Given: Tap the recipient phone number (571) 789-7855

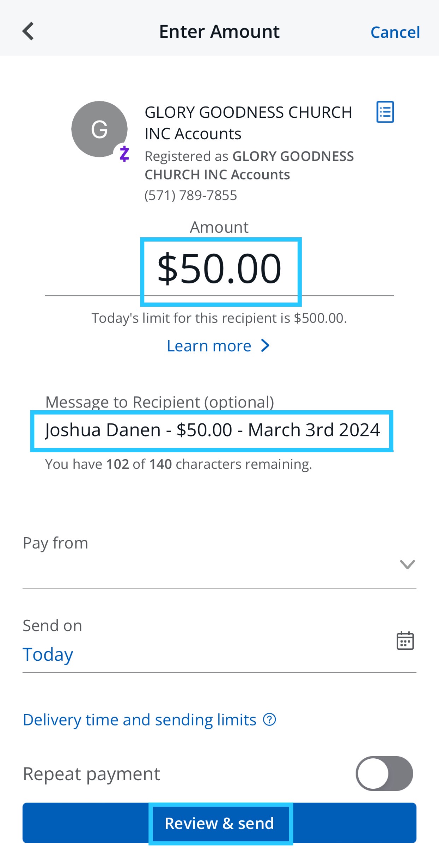Looking at the screenshot, I should (x=191, y=195).
